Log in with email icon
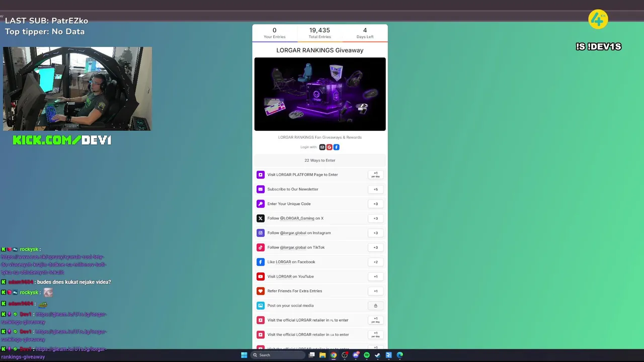Image resolution: width=644 pixels, height=362 pixels. [x=323, y=147]
